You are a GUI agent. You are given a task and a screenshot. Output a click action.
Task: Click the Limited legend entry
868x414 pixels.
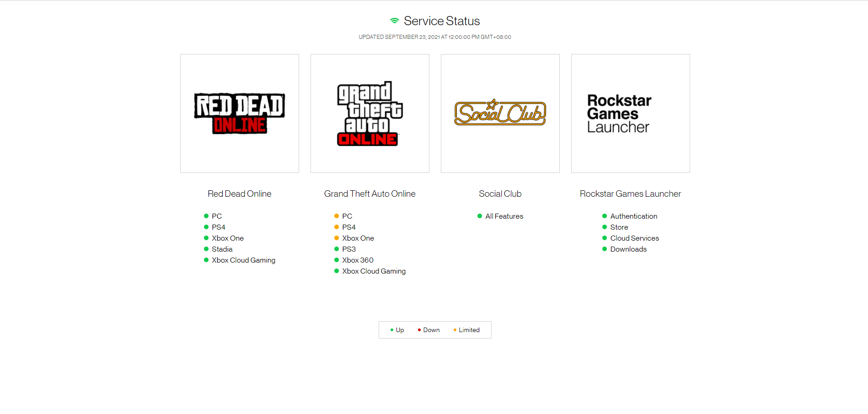tap(466, 330)
